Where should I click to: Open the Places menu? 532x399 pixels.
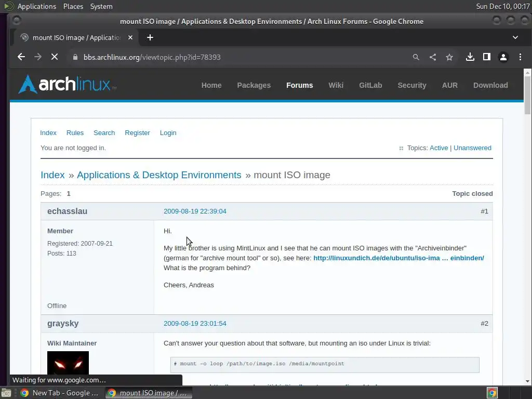[73, 6]
